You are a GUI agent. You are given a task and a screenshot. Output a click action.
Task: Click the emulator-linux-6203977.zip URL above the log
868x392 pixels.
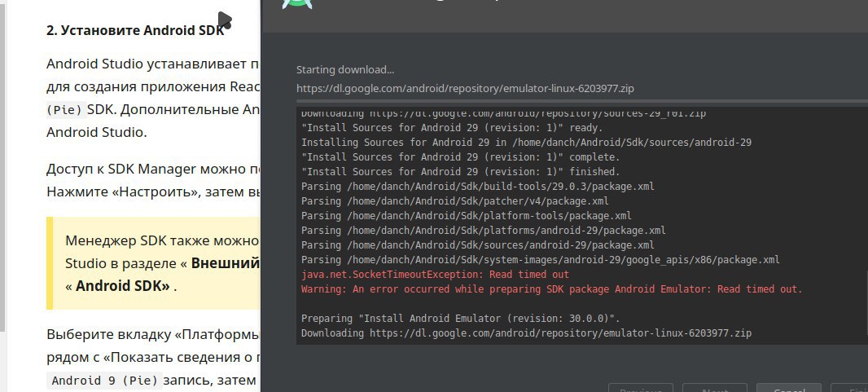click(465, 88)
